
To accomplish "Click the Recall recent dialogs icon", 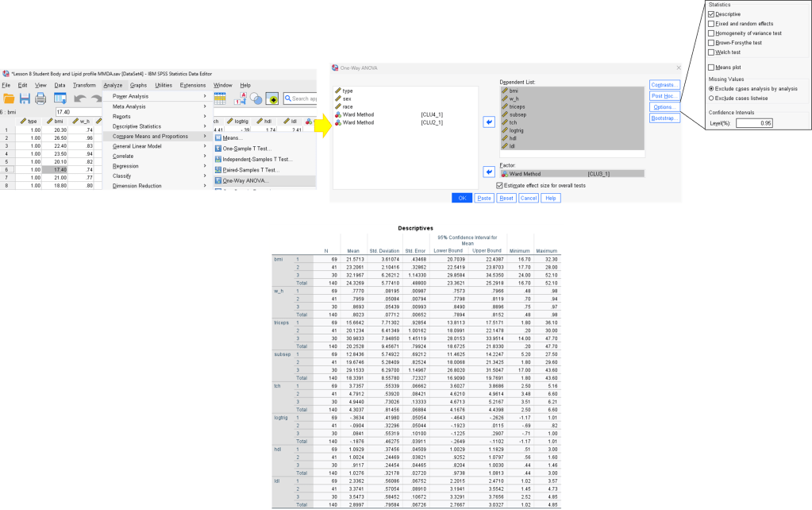I will pos(60,99).
